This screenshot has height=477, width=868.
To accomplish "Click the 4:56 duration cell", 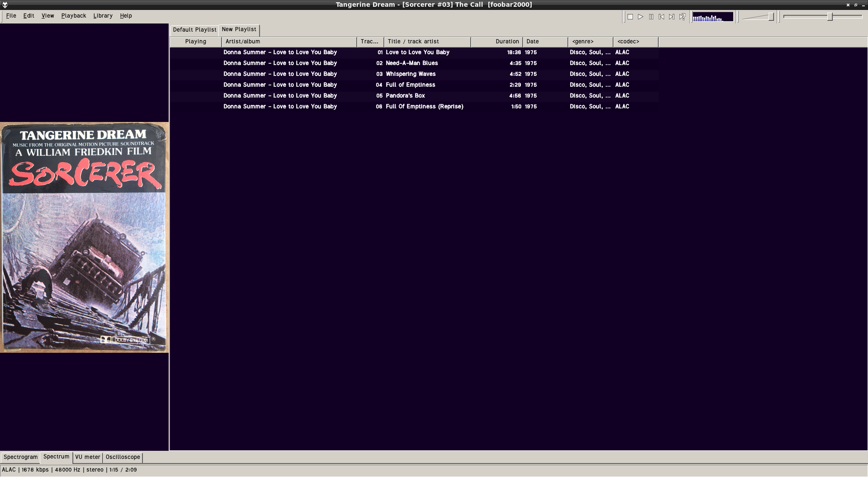I will (515, 96).
